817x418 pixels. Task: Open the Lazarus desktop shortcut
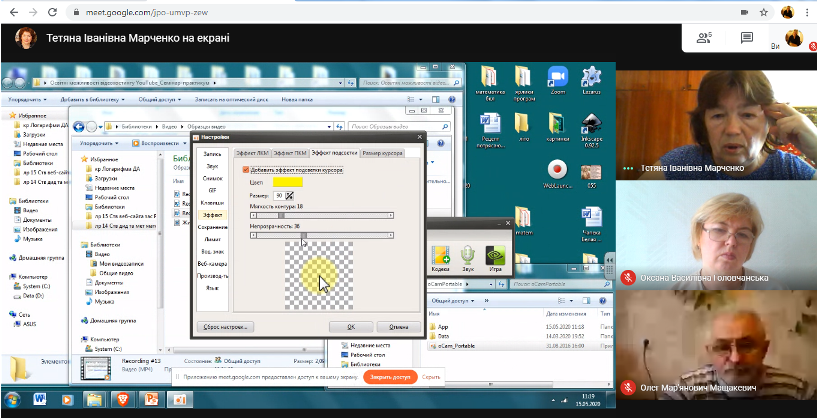[591, 78]
